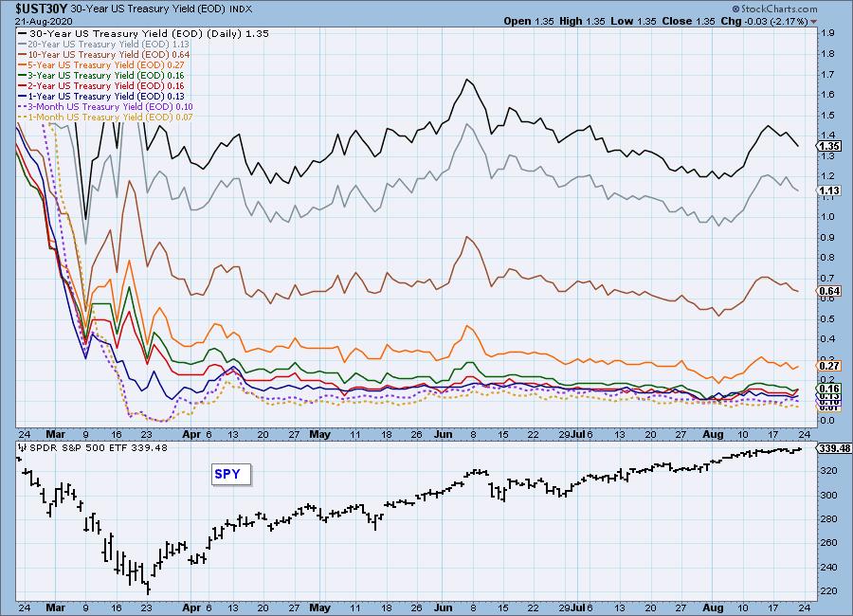Click the green 0.16 last-value tag
The image size is (853, 616).
click(828, 388)
